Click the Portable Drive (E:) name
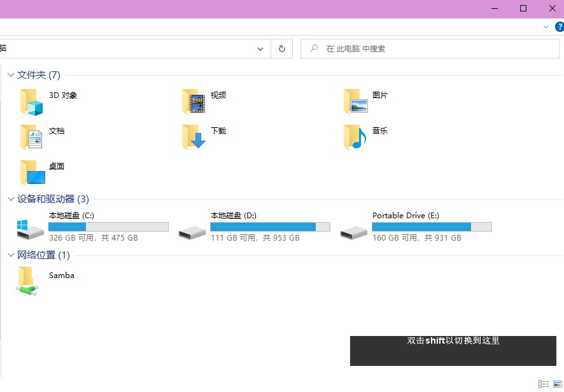 pyautogui.click(x=405, y=216)
